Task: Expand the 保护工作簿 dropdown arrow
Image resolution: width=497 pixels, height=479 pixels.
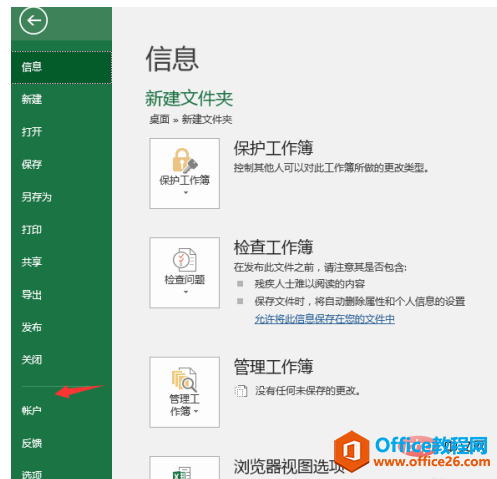Action: pos(186,192)
